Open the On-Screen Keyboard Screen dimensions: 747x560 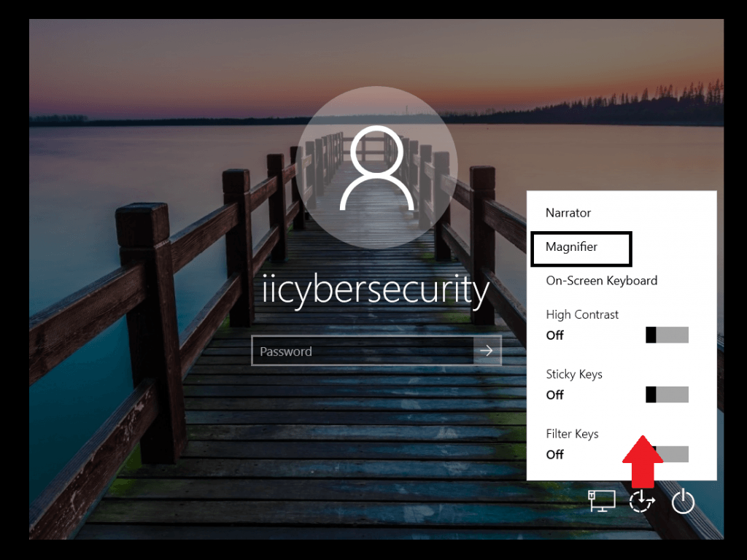coord(601,281)
